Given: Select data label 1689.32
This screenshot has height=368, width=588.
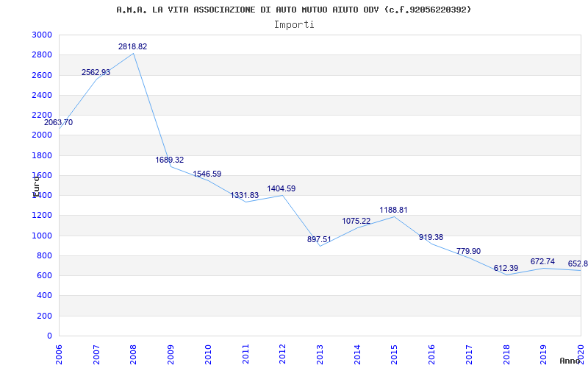Looking at the screenshot, I should [170, 160].
